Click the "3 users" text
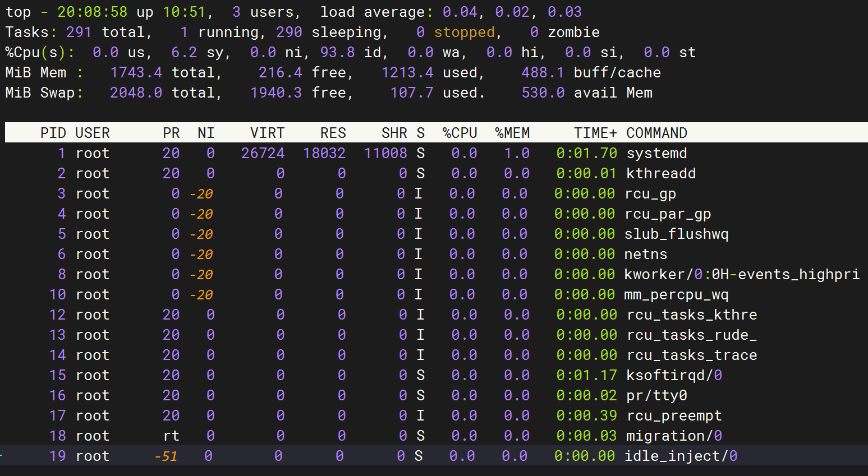This screenshot has width=868, height=476. click(263, 12)
